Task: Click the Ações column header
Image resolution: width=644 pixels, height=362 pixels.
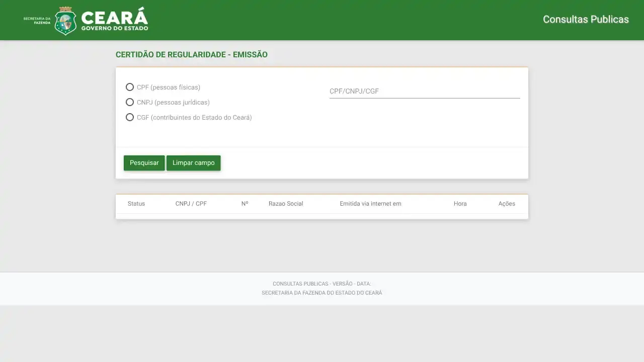Action: pos(507,204)
